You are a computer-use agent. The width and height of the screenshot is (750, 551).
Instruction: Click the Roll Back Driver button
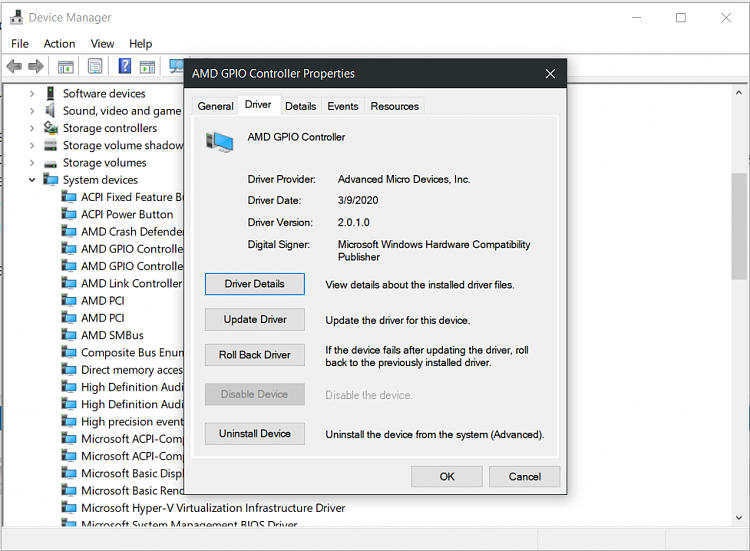pos(255,355)
